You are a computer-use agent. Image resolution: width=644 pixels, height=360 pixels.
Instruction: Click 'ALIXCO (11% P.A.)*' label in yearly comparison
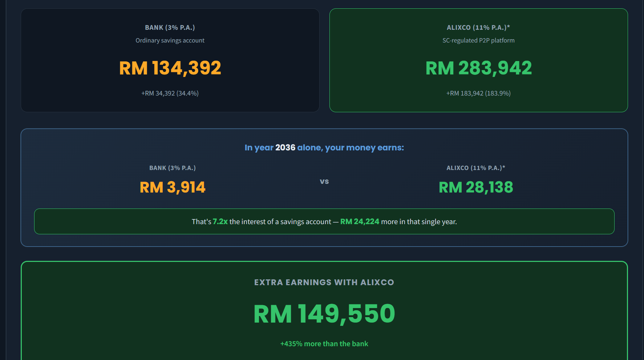point(476,168)
